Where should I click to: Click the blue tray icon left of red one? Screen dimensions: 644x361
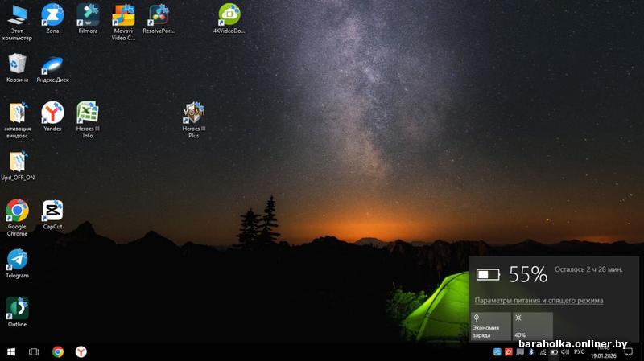497,351
